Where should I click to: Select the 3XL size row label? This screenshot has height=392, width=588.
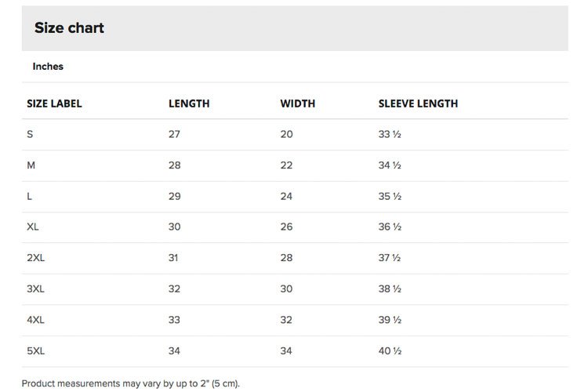click(35, 289)
